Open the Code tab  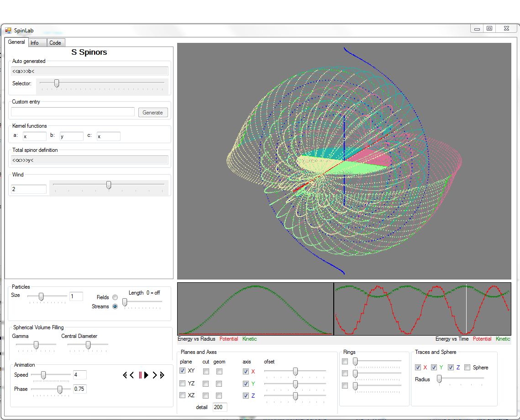pyautogui.click(x=55, y=43)
